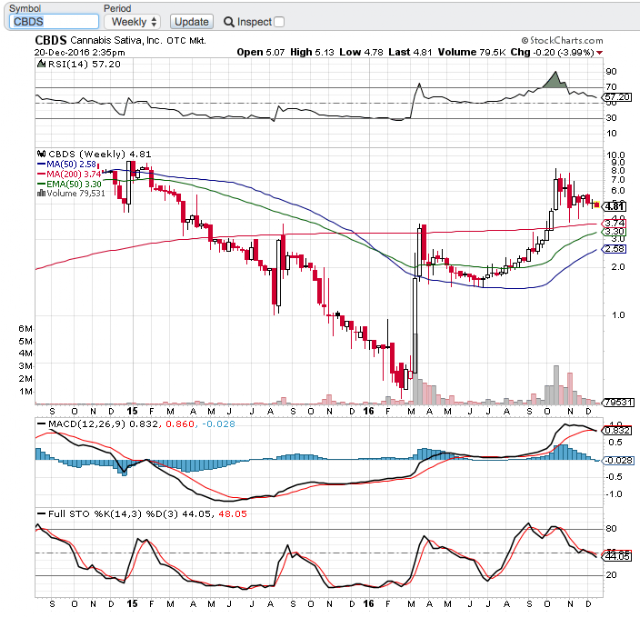Screen dimensions: 640x618
Task: Click the EMA(50) 3.30 legend label
Action: [x=73, y=184]
